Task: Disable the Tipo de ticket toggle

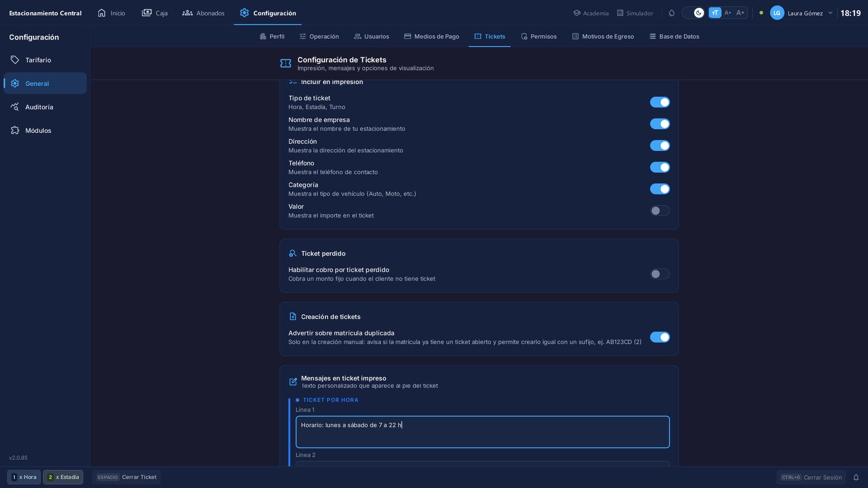Action: point(660,102)
